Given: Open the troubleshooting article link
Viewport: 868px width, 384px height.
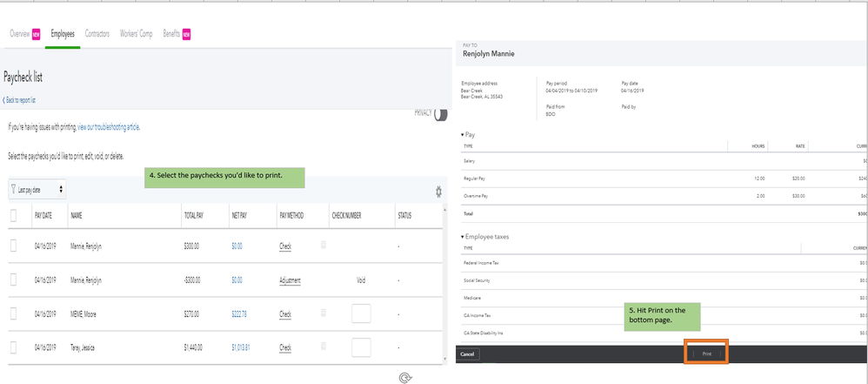Looking at the screenshot, I should [x=108, y=127].
